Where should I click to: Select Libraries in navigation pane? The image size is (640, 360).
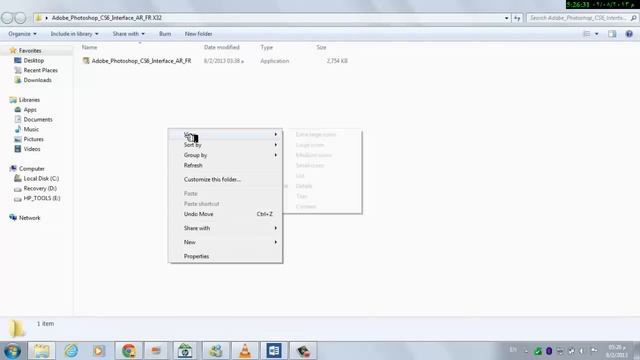pos(29,100)
